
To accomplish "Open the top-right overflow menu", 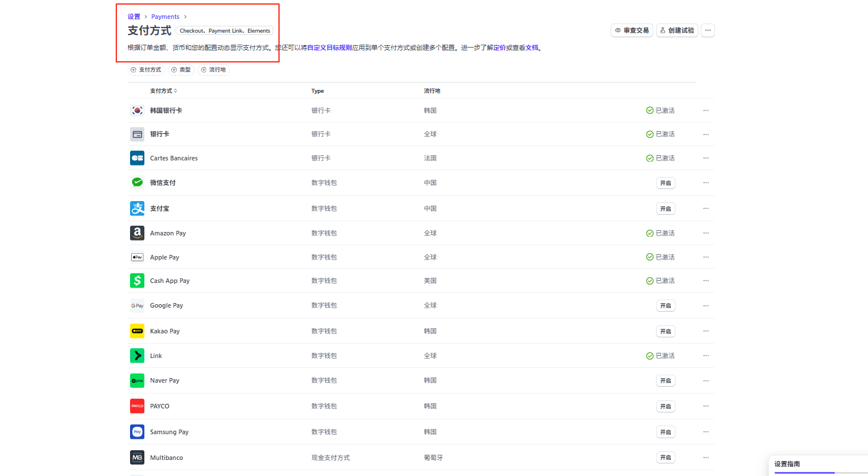I will point(708,30).
